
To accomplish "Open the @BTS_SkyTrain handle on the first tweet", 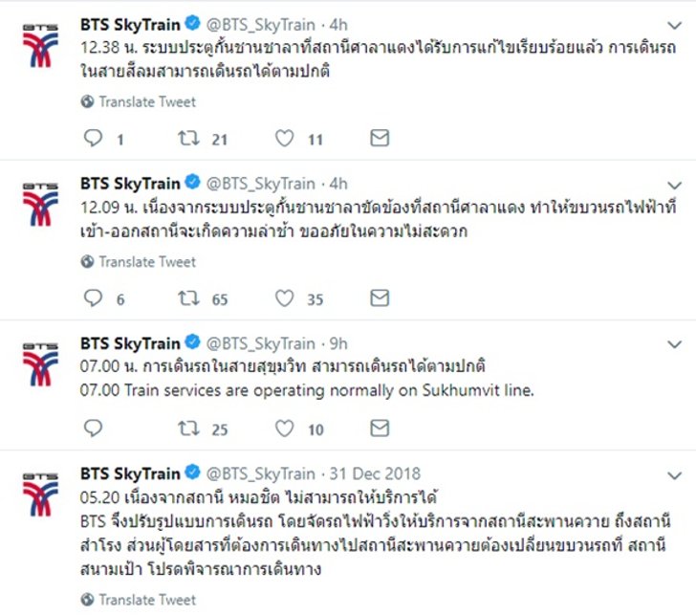I will click(x=261, y=24).
